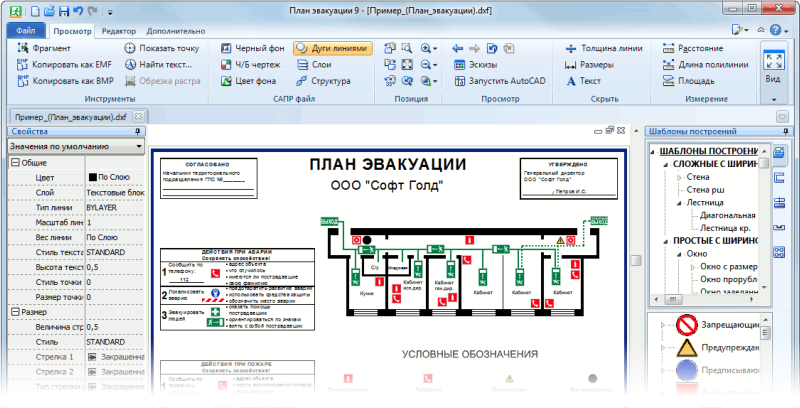Open Найти текст search

(x=158, y=64)
